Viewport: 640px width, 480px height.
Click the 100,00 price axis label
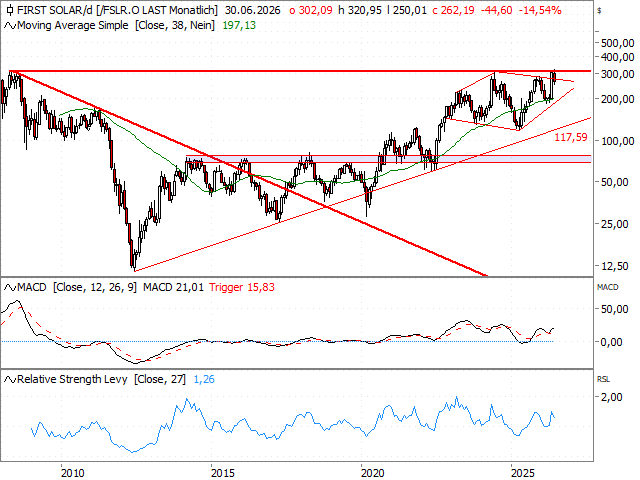(618, 141)
